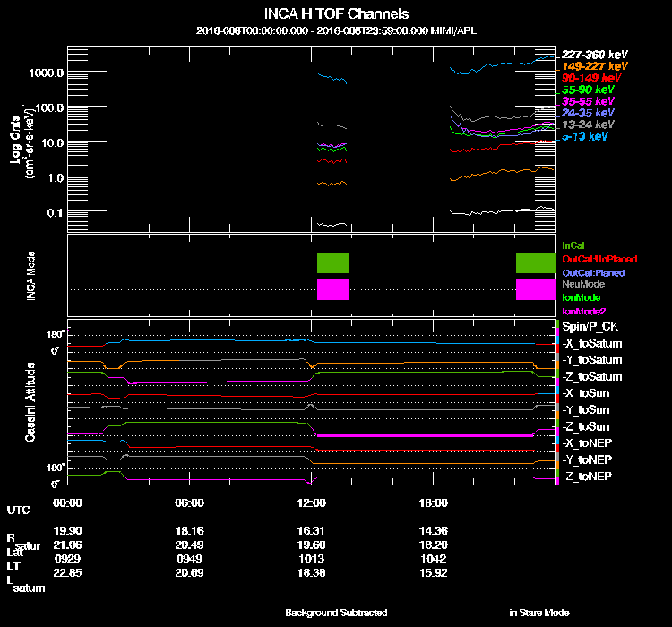The width and height of the screenshot is (672, 627).
Task: Click the INCA H TOF Channels title
Action: coord(336,14)
